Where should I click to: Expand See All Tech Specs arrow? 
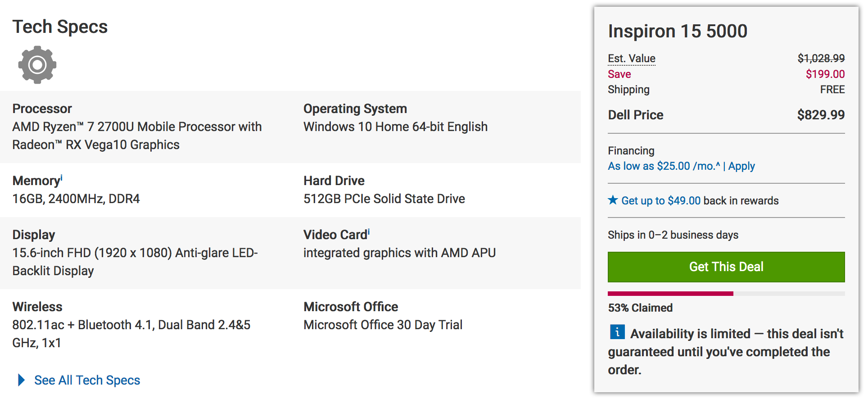21,380
